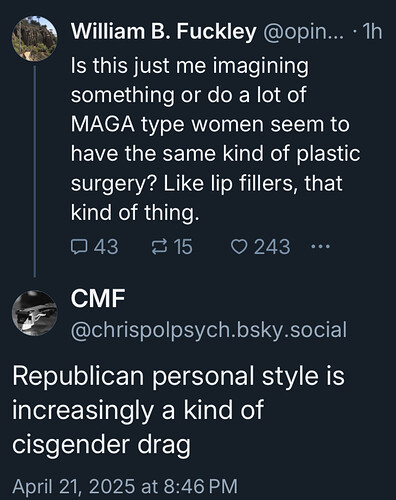Image resolution: width=396 pixels, height=500 pixels.
Task: Click the reply speech bubble icon
Action: [x=79, y=247]
